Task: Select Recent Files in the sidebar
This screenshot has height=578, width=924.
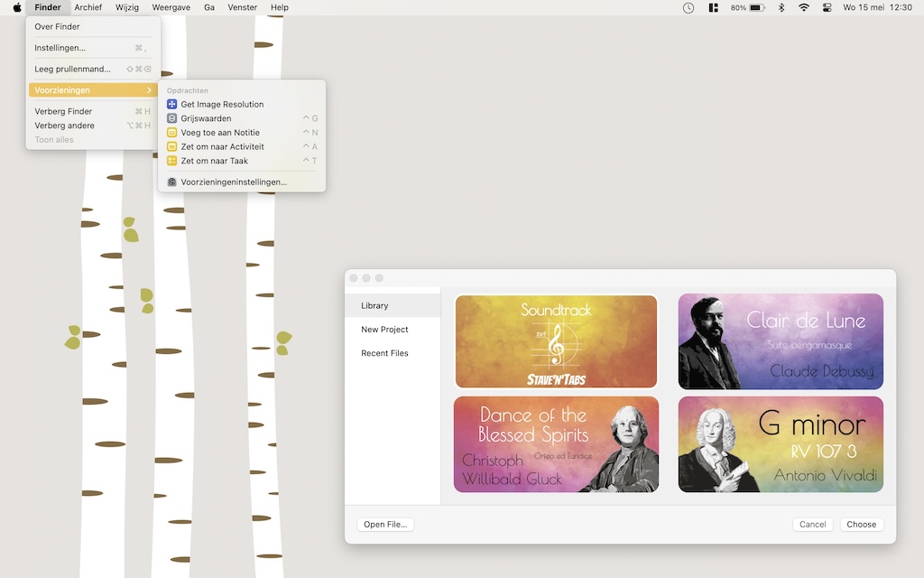Action: click(x=393, y=353)
